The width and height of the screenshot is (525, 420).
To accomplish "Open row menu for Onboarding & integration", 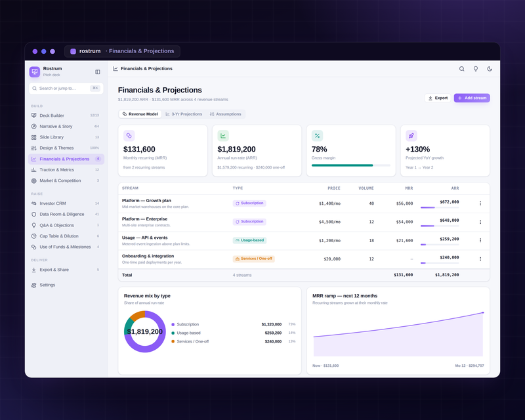I will 480,259.
